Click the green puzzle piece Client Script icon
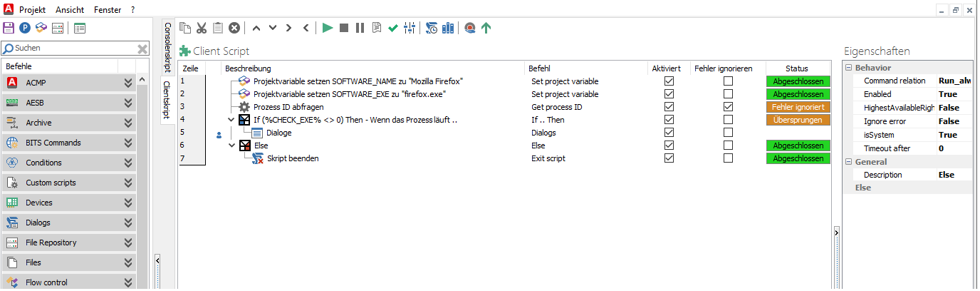This screenshot has height=291, width=980. point(185,51)
